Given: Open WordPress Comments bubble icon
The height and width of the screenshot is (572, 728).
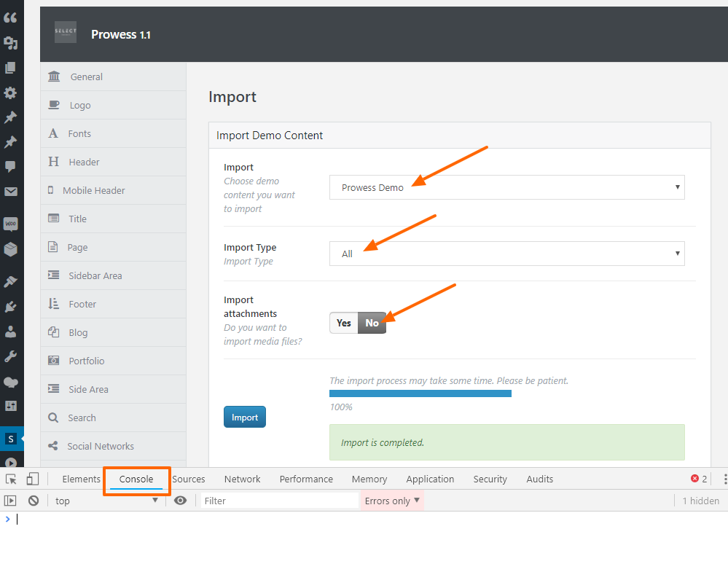Looking at the screenshot, I should [x=10, y=166].
